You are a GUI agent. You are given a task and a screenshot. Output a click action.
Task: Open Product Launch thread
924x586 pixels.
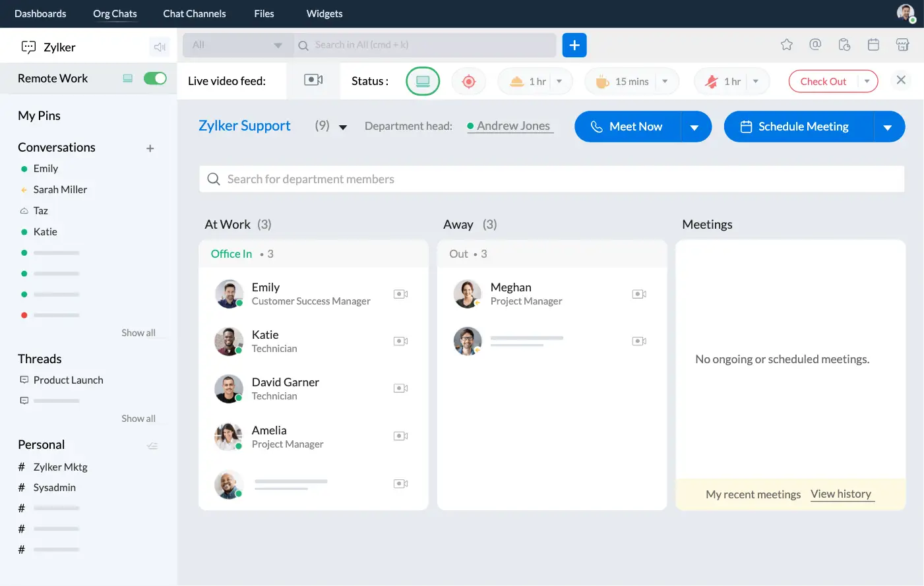(69, 380)
